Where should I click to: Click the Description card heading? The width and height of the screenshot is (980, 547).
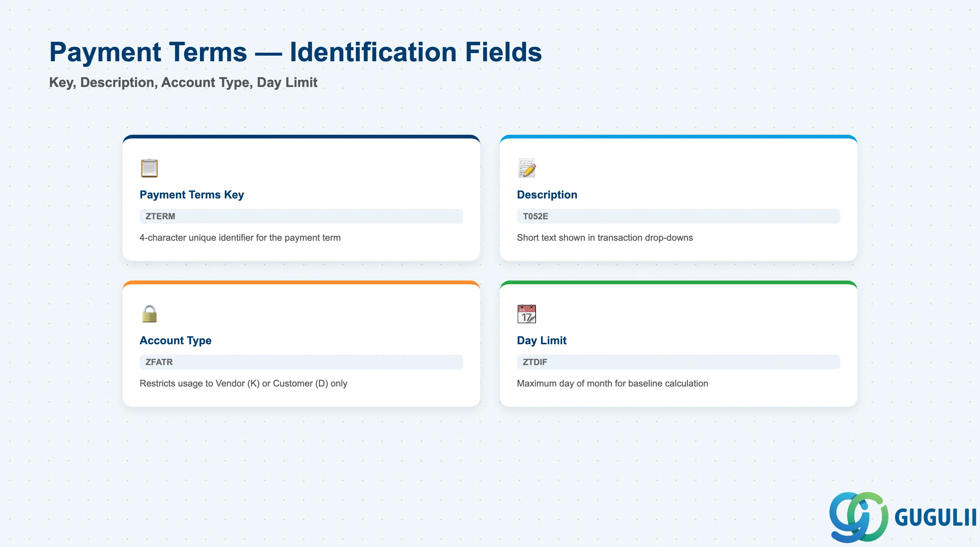tap(547, 195)
